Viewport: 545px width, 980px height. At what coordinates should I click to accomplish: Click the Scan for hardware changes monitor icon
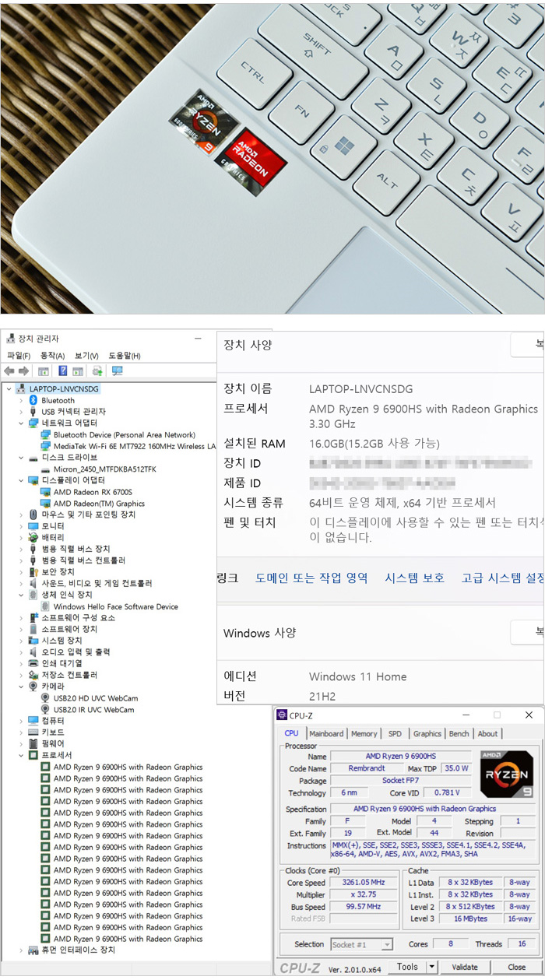[x=117, y=371]
